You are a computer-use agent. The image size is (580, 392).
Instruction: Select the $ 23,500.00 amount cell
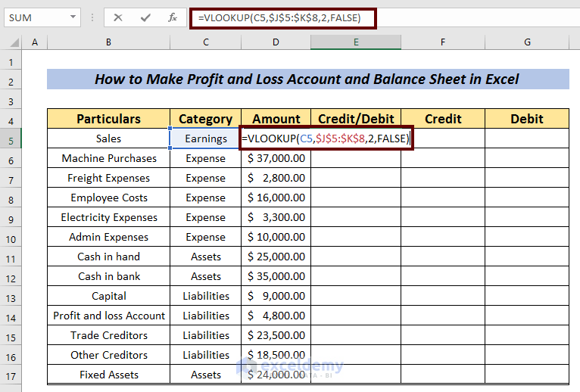pyautogui.click(x=276, y=334)
